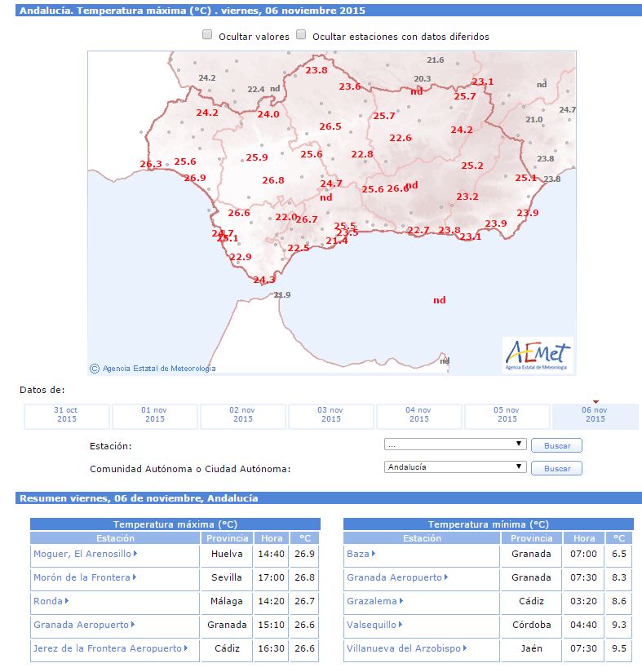Select the 06 nov 2015 date tab
The image size is (642, 672).
pos(595,415)
